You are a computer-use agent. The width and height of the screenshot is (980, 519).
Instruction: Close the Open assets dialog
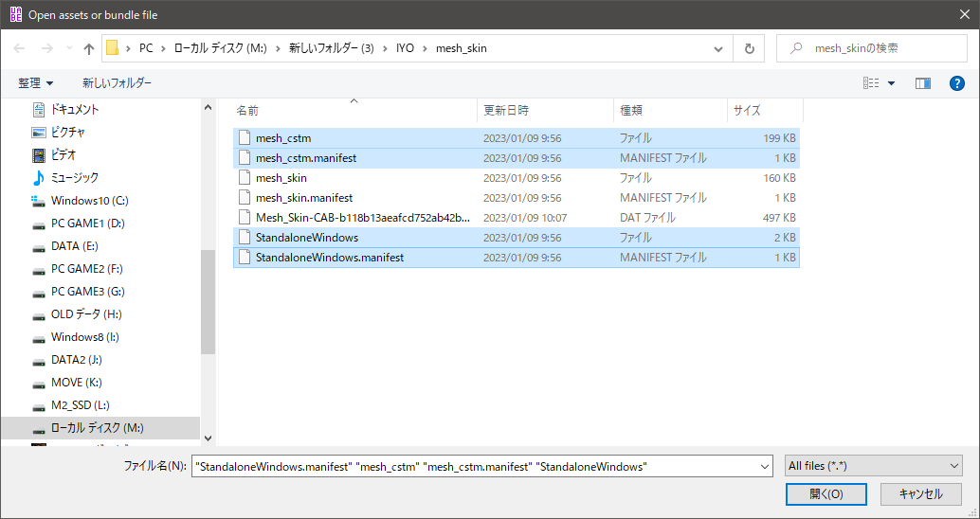965,14
